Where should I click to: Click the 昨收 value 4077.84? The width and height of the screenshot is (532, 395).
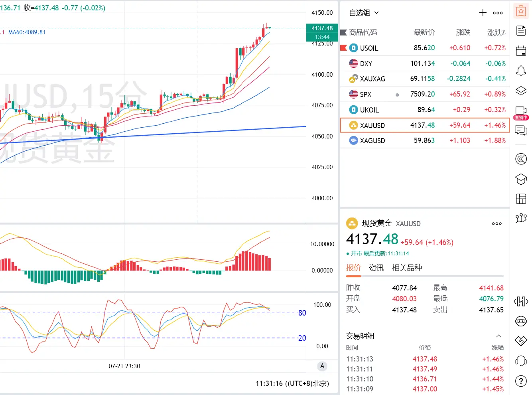point(404,288)
